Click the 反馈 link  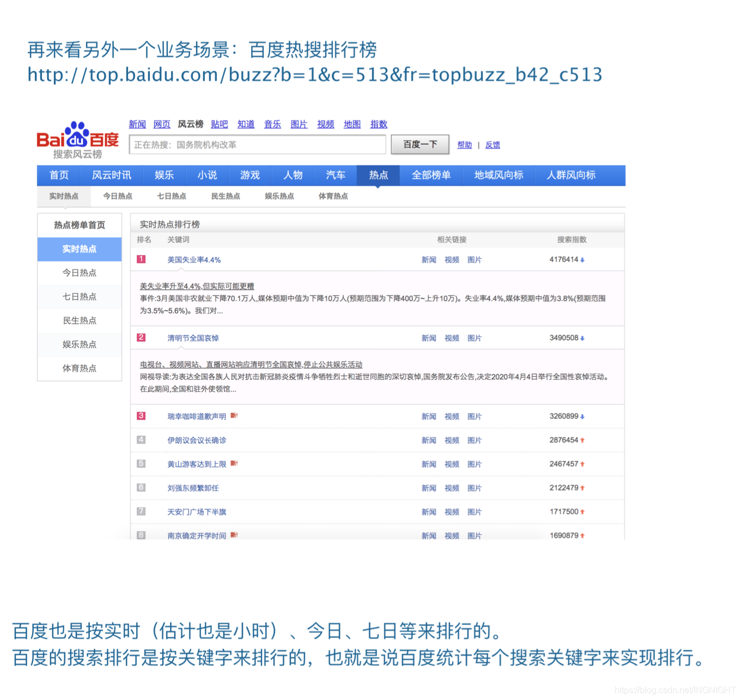tap(493, 145)
